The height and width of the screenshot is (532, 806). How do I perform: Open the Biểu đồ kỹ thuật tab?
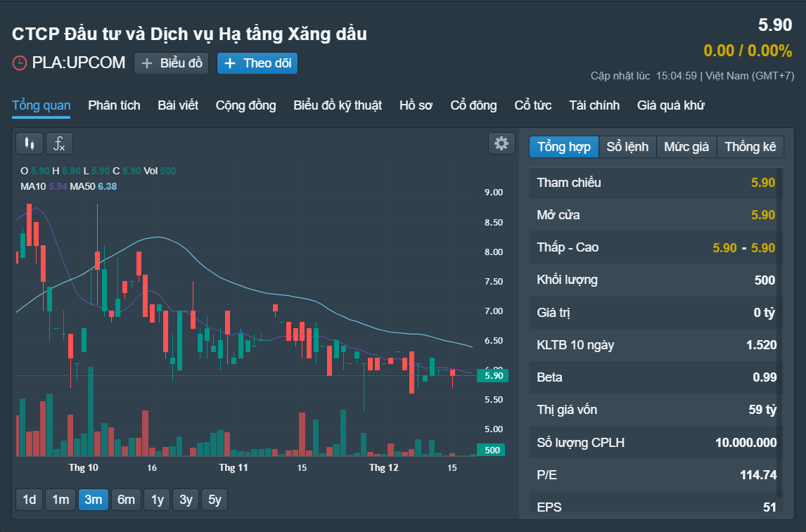point(338,105)
